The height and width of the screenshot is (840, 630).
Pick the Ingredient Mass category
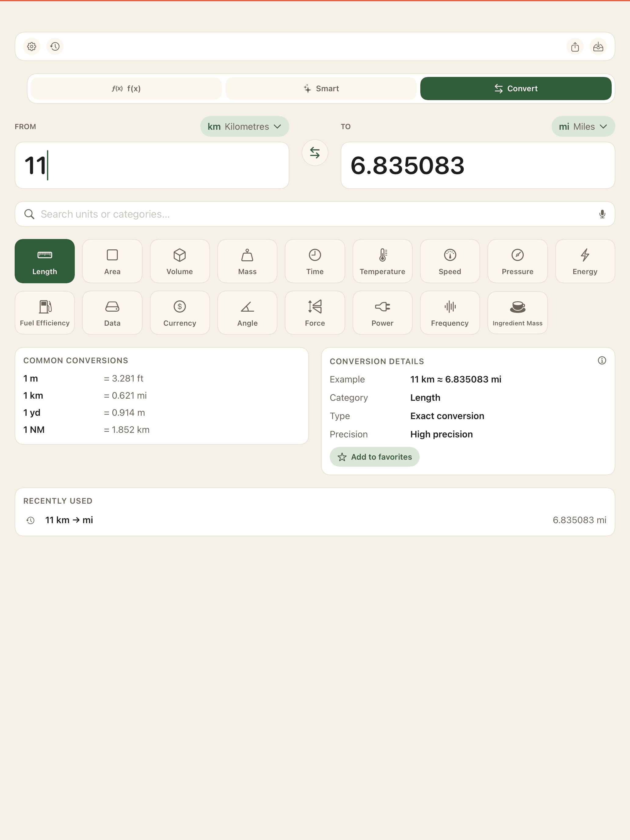[517, 313]
